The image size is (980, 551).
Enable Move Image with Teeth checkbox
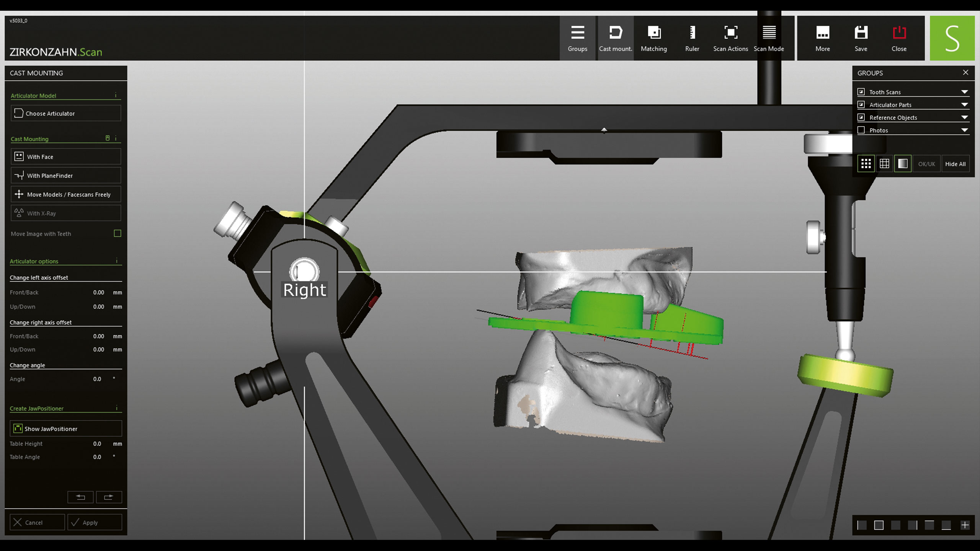point(118,233)
